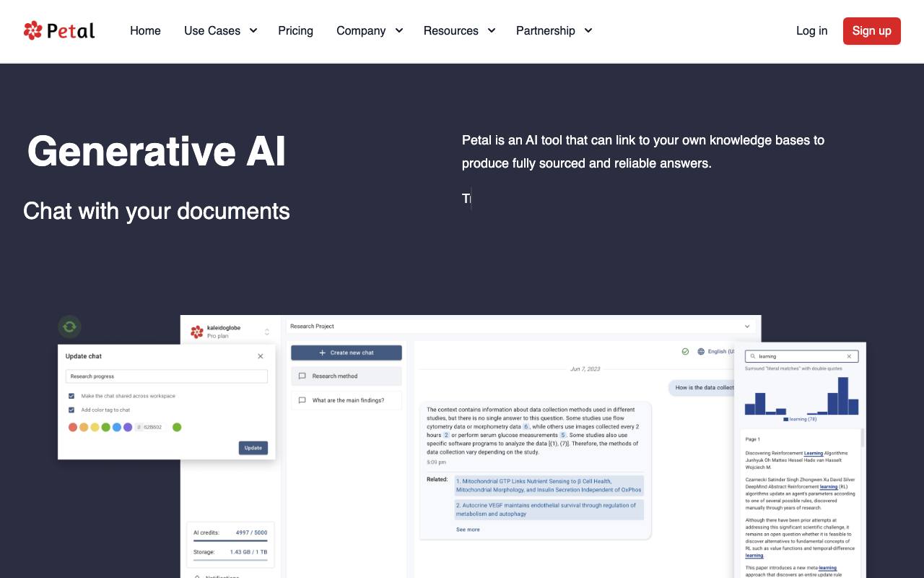Click the Generative AI heading

157,151
